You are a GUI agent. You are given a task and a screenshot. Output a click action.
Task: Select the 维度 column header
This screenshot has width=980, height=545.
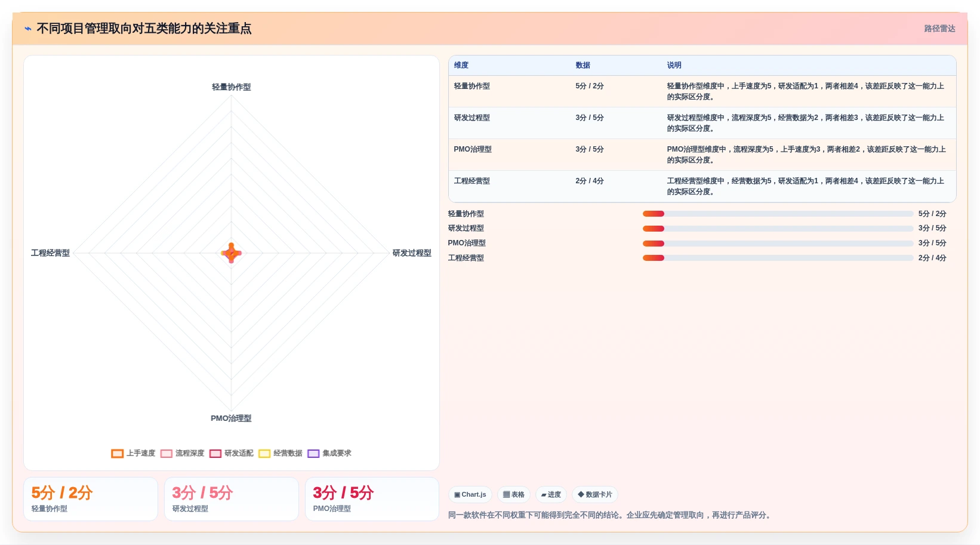(x=461, y=65)
